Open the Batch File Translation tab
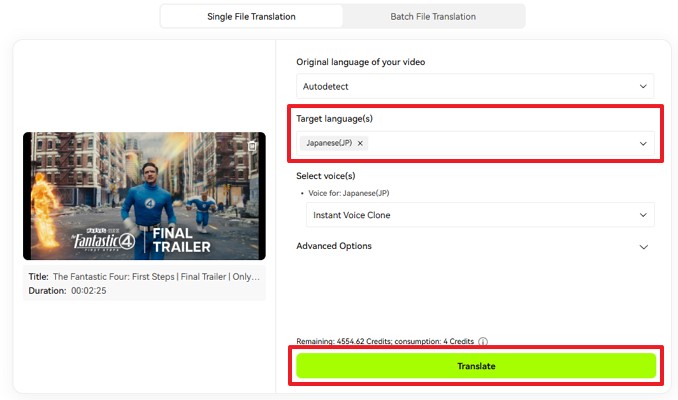678x400 pixels. click(433, 16)
